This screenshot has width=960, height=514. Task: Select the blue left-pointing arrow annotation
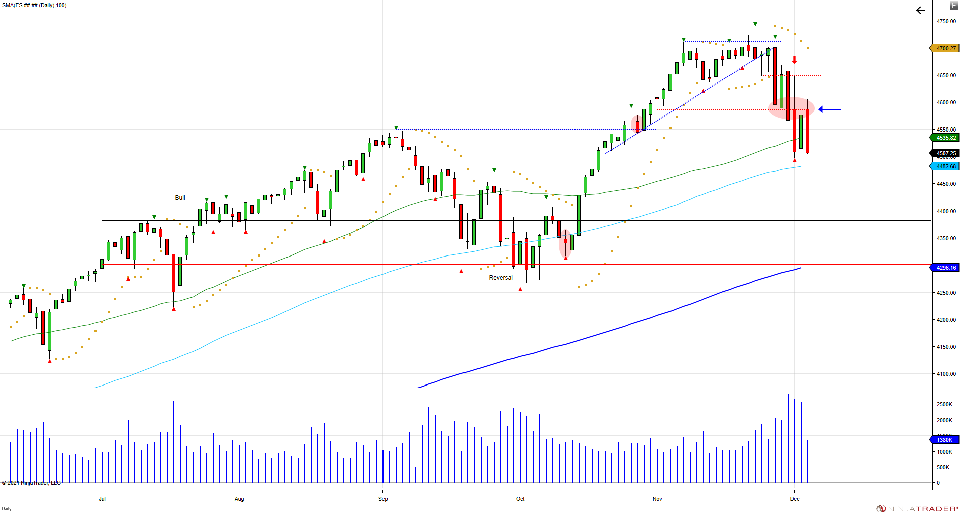click(831, 109)
